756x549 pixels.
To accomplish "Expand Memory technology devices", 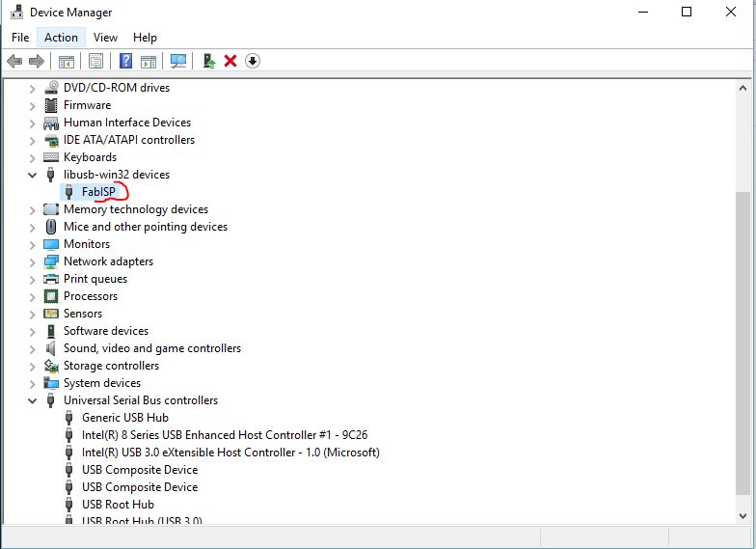I will click(x=33, y=210).
